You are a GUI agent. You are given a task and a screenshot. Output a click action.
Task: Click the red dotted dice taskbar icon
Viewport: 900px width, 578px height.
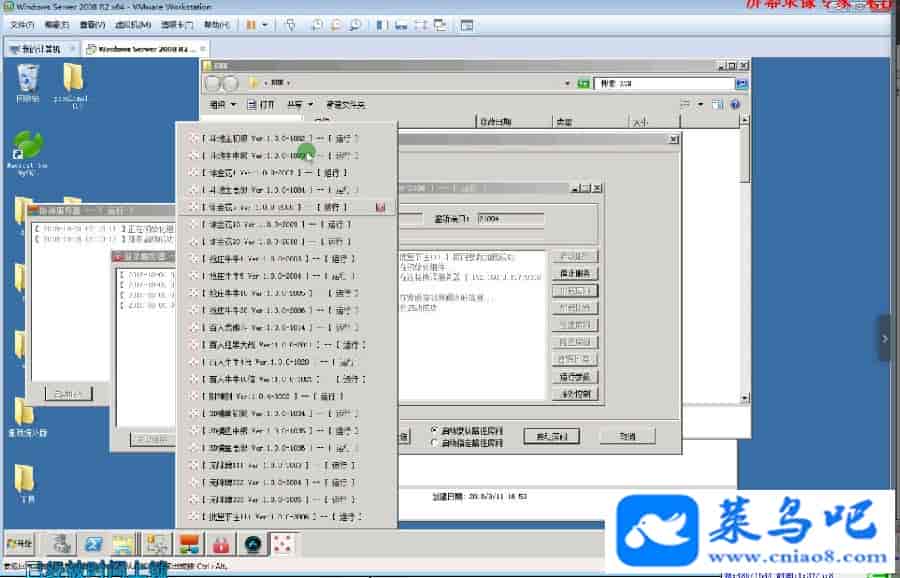[284, 544]
